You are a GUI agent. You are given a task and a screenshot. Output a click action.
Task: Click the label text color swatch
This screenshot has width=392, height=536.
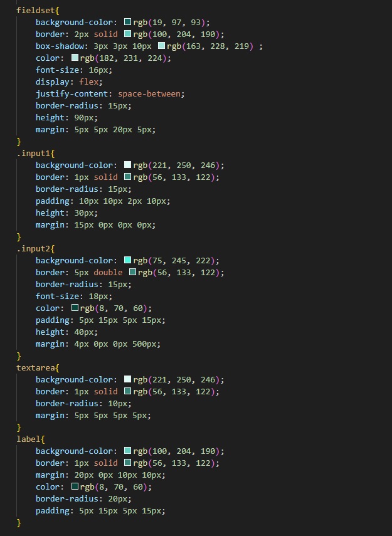[75, 486]
